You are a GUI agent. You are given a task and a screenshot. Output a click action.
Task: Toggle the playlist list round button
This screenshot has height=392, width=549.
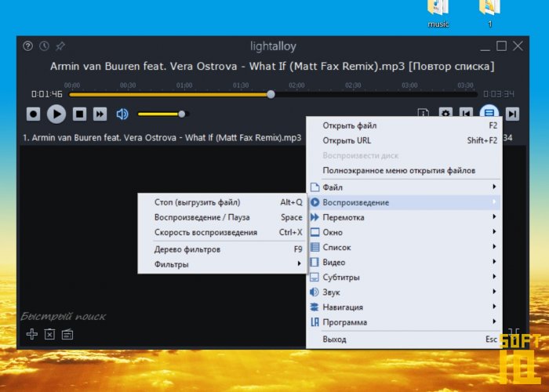tap(489, 111)
